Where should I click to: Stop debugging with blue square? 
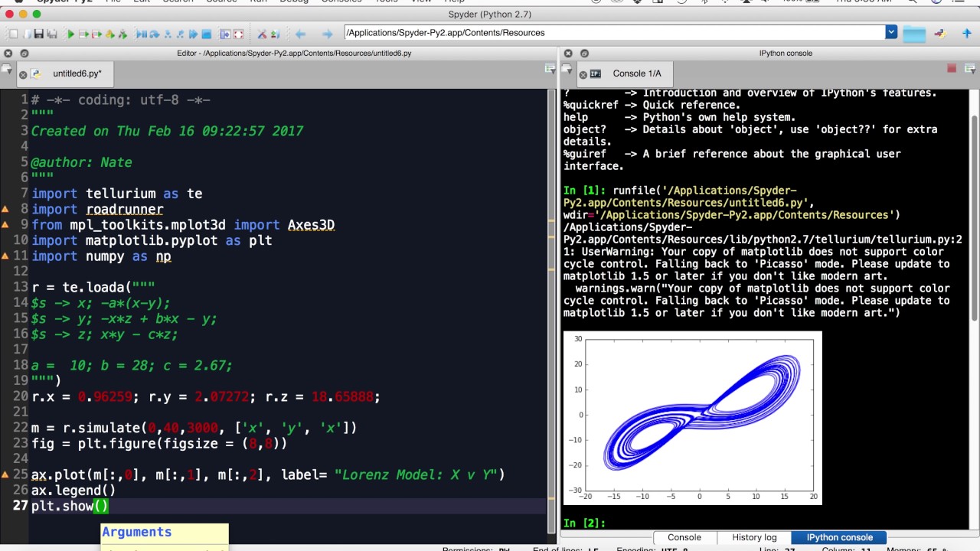pyautogui.click(x=207, y=34)
